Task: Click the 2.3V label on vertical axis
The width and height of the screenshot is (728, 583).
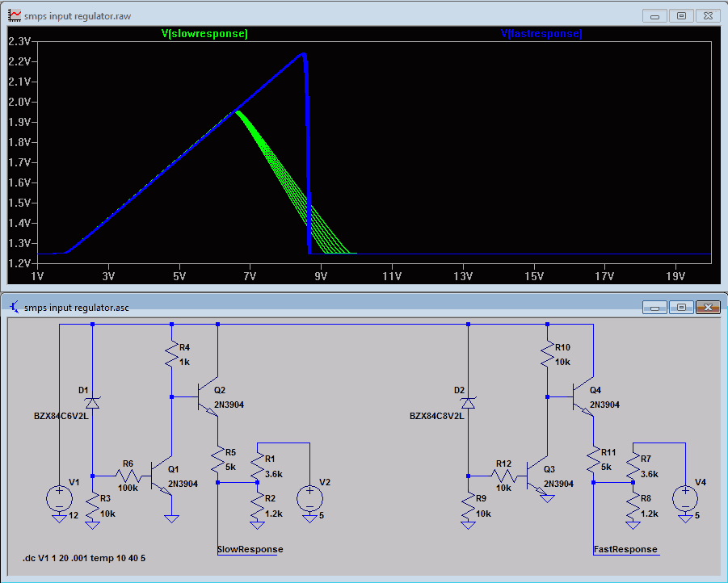Action: tap(19, 41)
